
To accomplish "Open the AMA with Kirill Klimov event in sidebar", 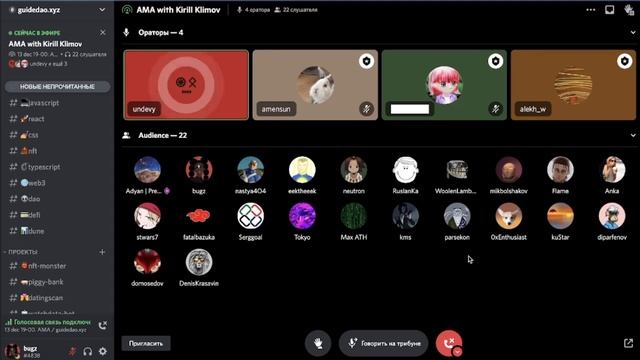I will [x=45, y=44].
